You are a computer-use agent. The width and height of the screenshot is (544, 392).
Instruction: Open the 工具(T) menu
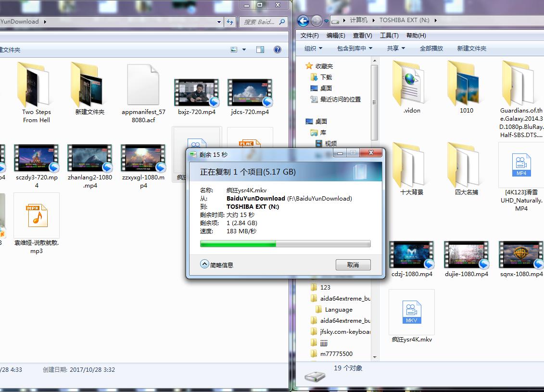tap(389, 36)
